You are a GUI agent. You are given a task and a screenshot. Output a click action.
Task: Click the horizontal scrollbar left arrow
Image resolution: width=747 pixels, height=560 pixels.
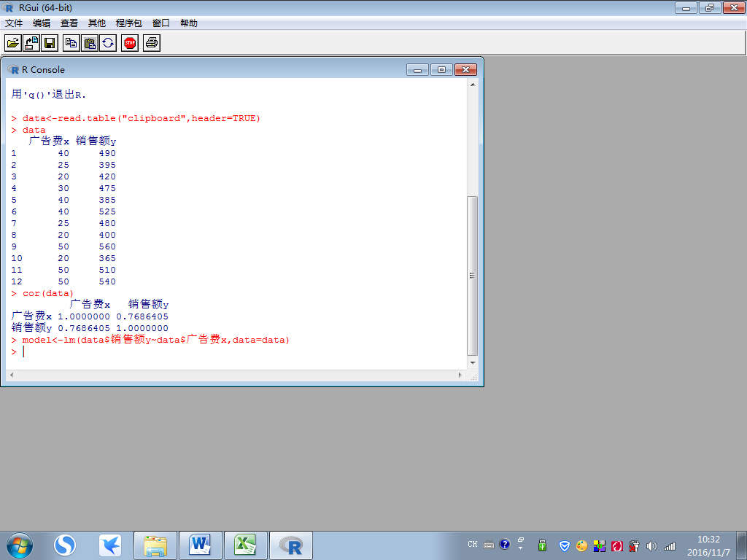[x=12, y=376]
